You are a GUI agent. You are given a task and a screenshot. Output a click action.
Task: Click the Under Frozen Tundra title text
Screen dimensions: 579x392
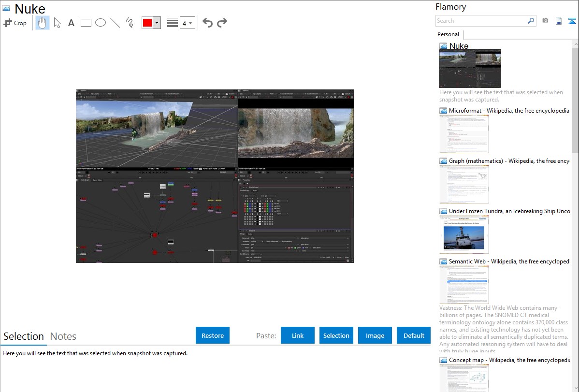point(509,211)
